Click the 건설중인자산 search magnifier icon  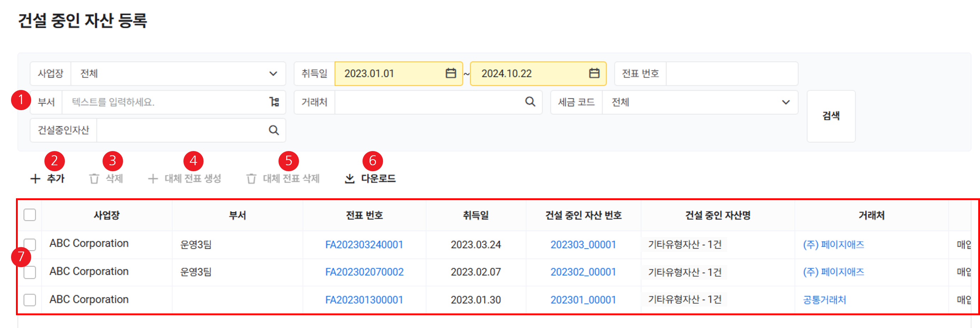tap(273, 130)
